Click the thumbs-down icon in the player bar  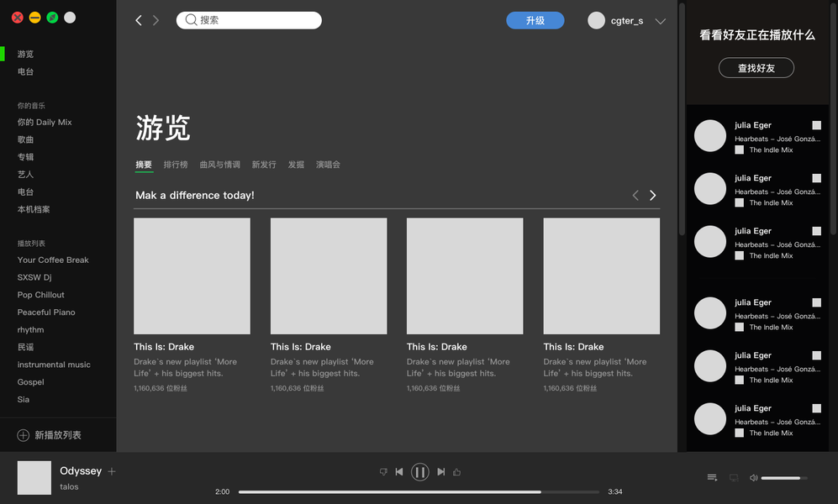pos(383,472)
